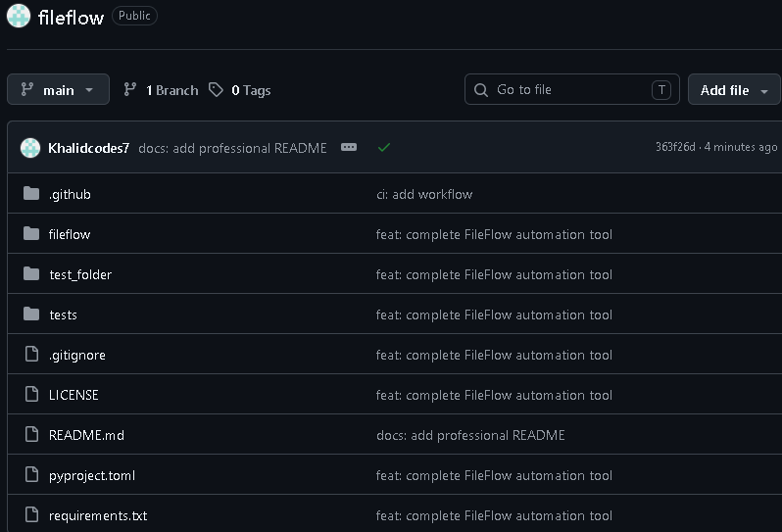Click the Add file button
Image resolution: width=782 pixels, height=532 pixels.
click(734, 90)
